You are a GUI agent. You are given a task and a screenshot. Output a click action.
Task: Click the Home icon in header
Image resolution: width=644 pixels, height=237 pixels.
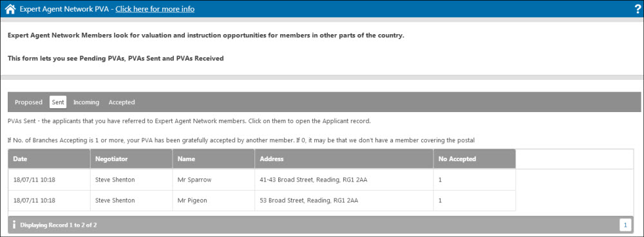pyautogui.click(x=10, y=8)
